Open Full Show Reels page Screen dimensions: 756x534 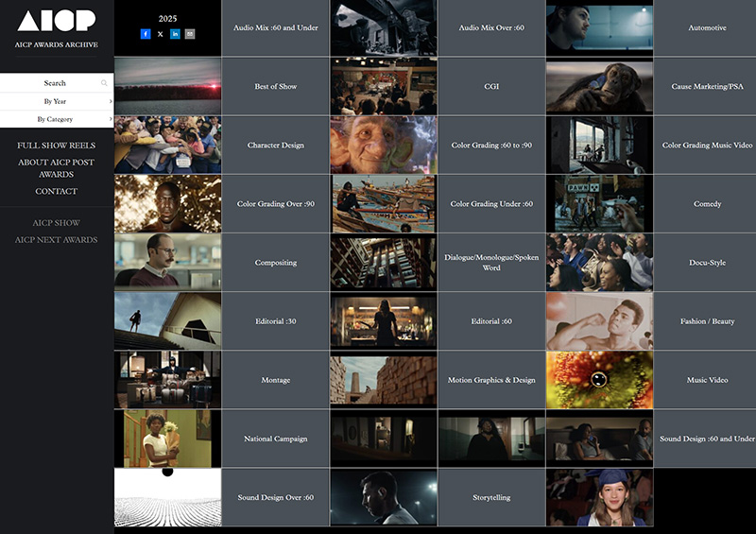click(x=57, y=146)
